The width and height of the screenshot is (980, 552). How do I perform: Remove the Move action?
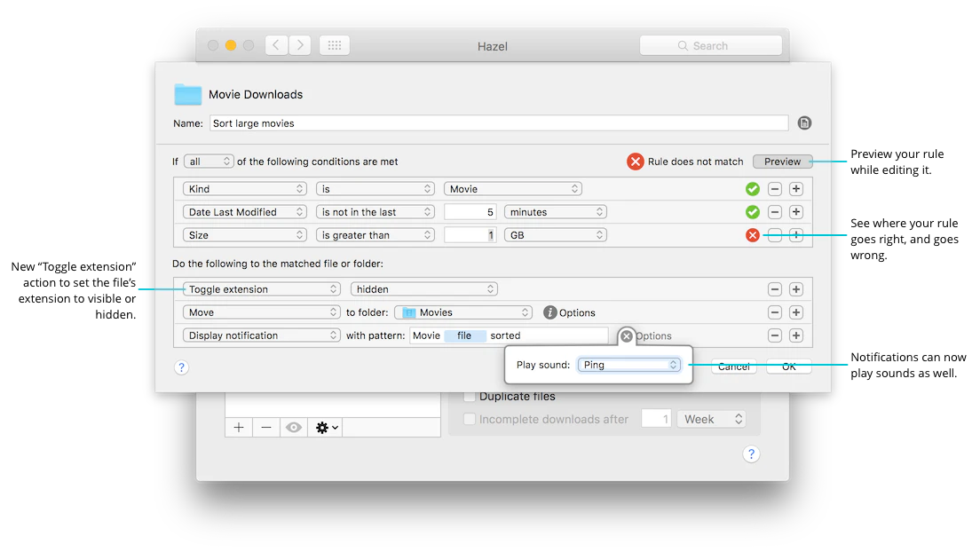point(774,312)
